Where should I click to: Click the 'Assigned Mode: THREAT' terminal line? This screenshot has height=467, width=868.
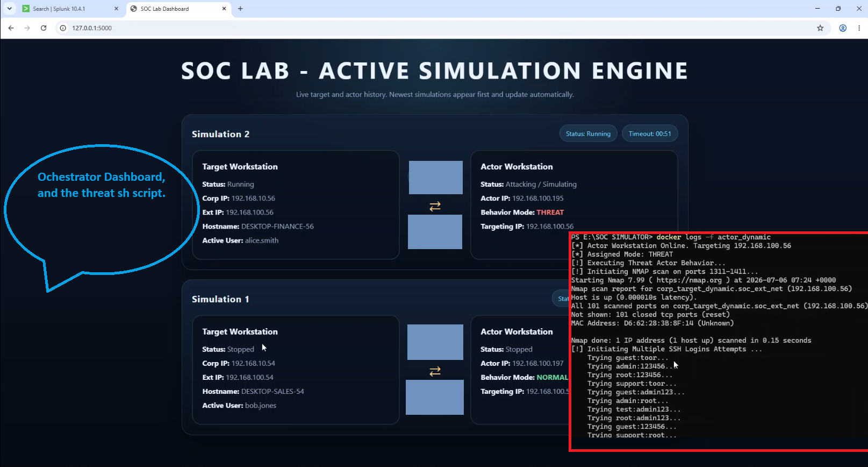pos(622,254)
